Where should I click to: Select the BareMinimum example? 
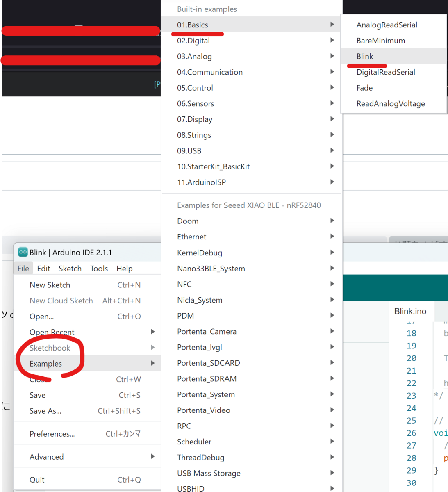393,41
